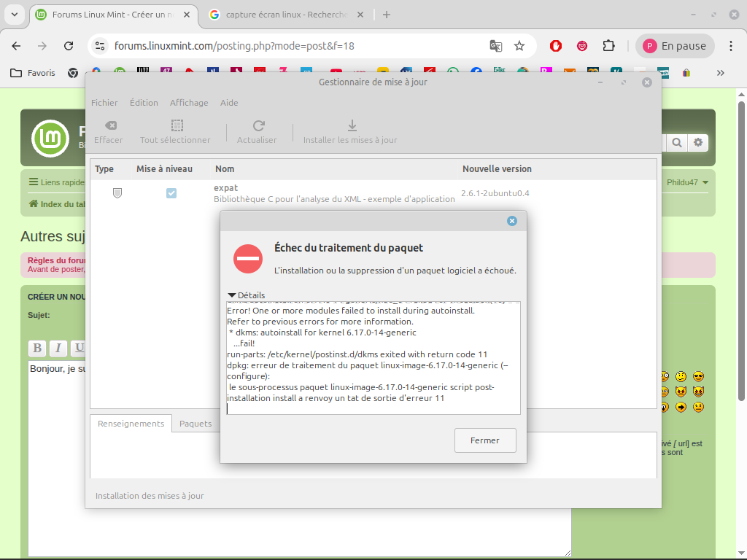This screenshot has height=560, width=747.
Task: Click the Italic I formatting button
Action: coord(58,348)
